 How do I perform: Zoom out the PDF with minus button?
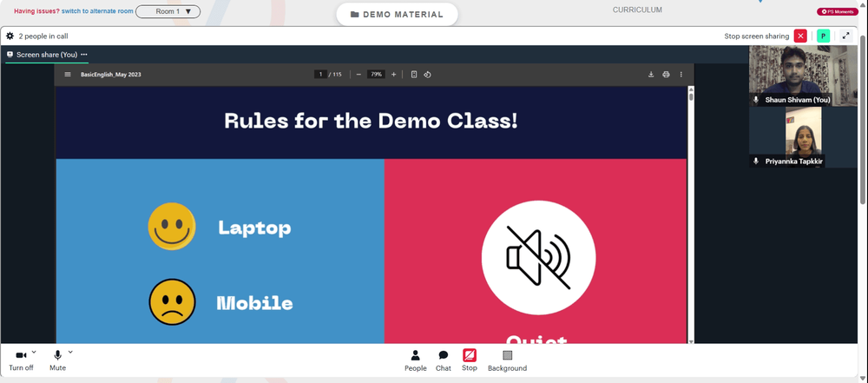pyautogui.click(x=358, y=75)
